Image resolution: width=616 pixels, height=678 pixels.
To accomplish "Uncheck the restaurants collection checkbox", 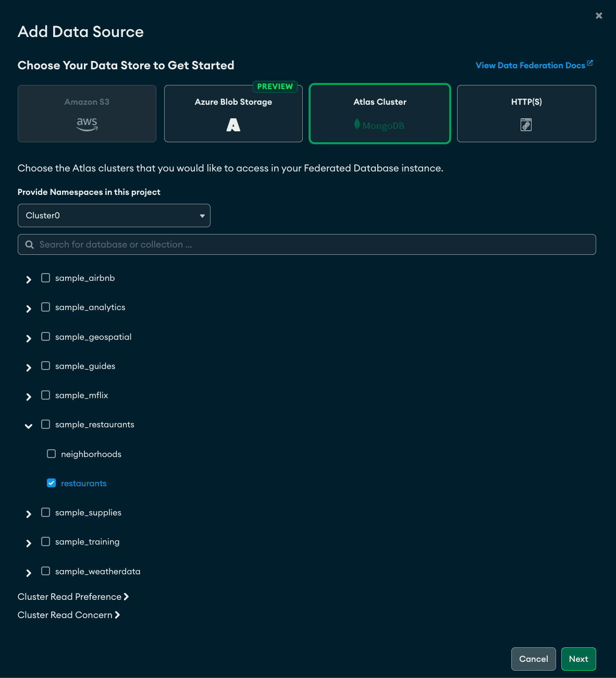I will [51, 483].
